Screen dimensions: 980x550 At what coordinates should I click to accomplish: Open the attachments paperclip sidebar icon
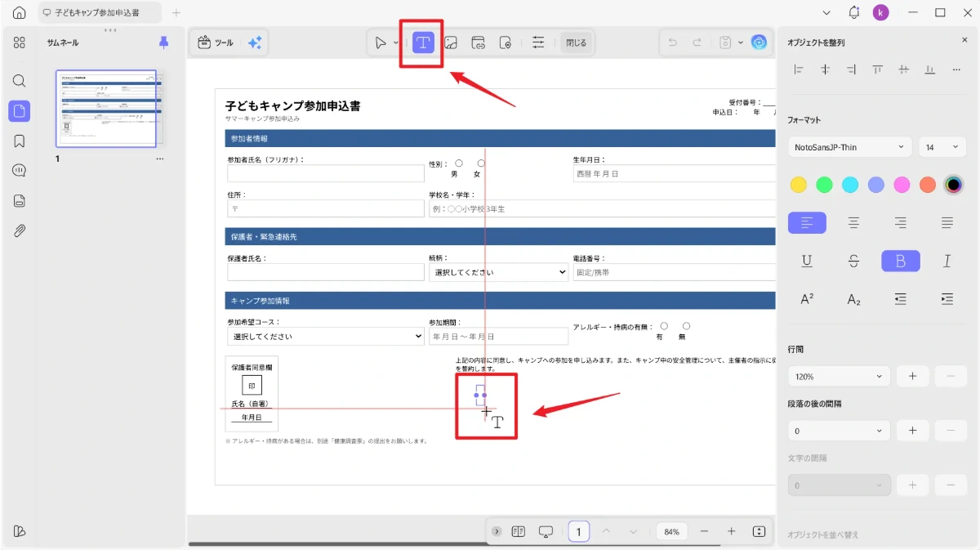20,230
